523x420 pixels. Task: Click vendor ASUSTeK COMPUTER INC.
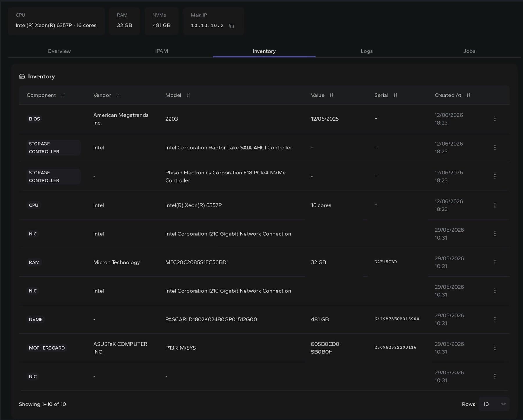(x=120, y=348)
